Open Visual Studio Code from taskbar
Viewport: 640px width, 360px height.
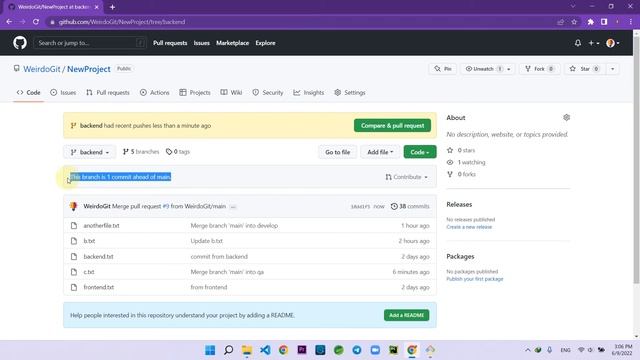click(265, 350)
